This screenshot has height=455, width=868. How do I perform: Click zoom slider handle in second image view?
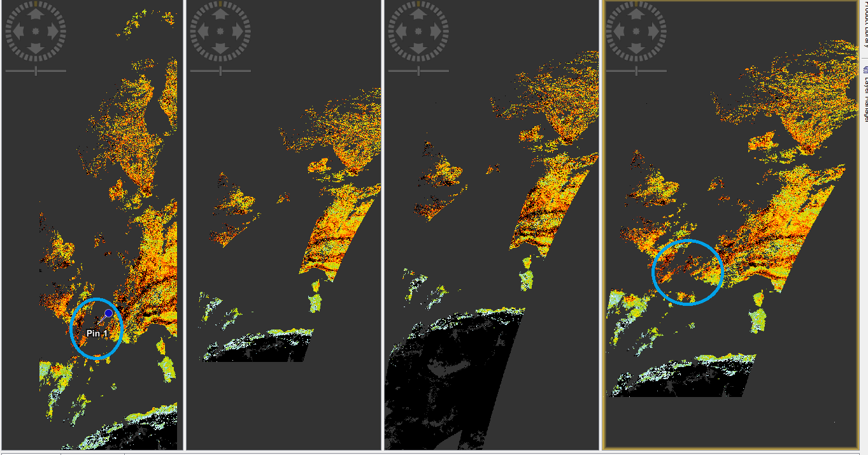point(220,71)
